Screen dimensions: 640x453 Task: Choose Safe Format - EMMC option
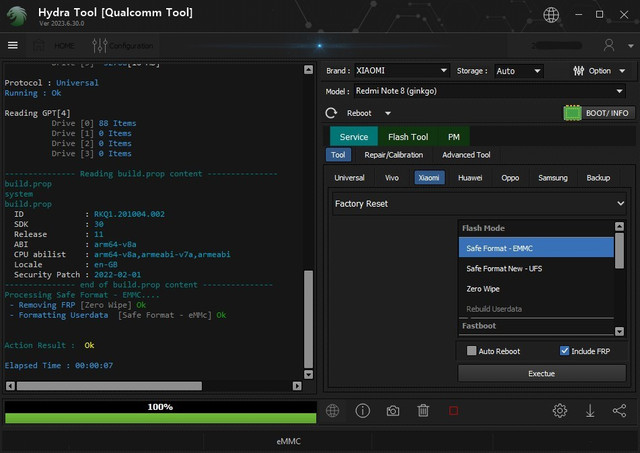pyautogui.click(x=536, y=248)
